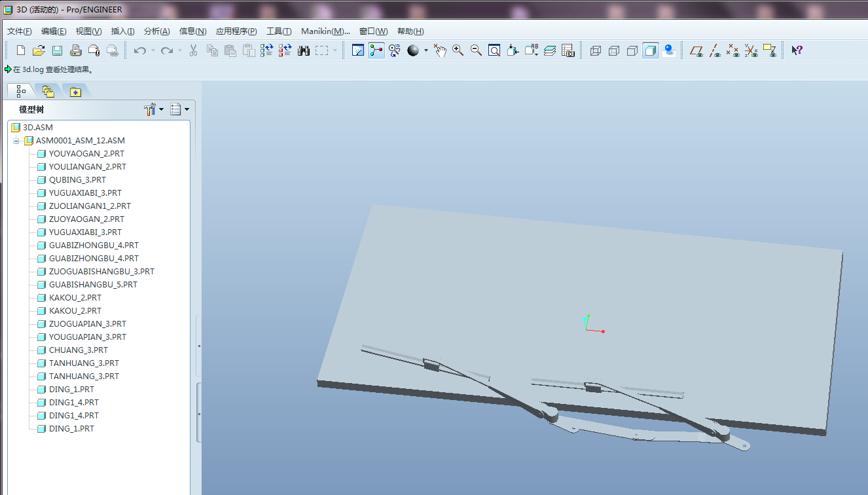Open the 编辑(E) menu
Viewport: 868px width, 495px height.
(x=54, y=31)
